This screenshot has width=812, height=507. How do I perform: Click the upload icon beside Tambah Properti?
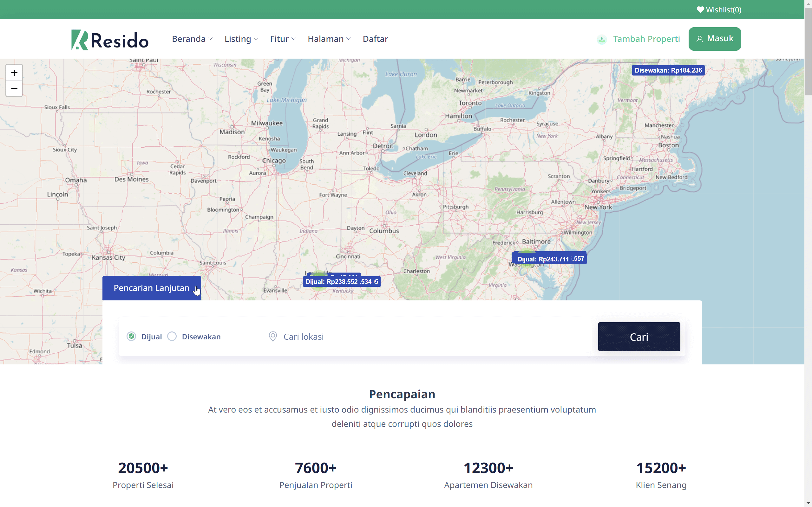coord(602,40)
